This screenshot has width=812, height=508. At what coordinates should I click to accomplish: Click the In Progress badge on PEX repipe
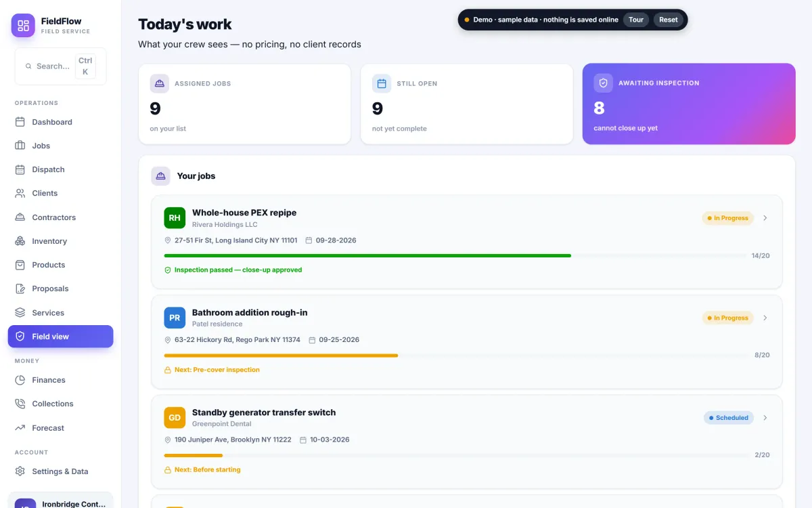point(728,218)
